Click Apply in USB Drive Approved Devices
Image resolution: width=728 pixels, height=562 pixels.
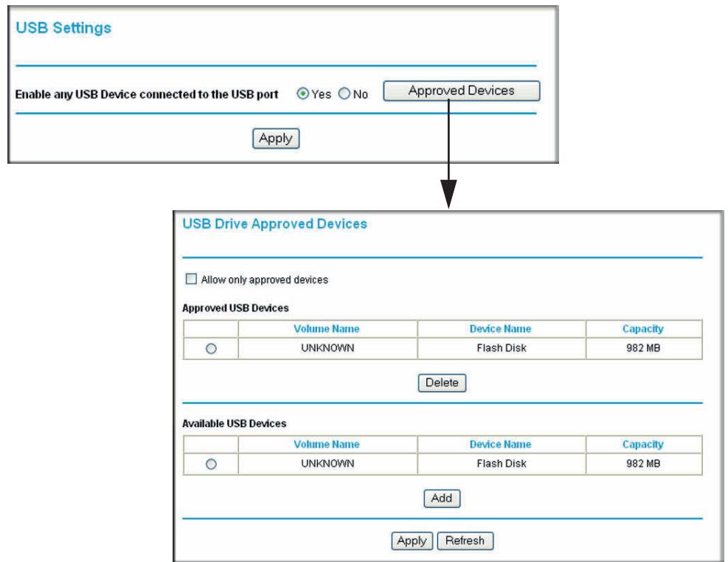[412, 541]
